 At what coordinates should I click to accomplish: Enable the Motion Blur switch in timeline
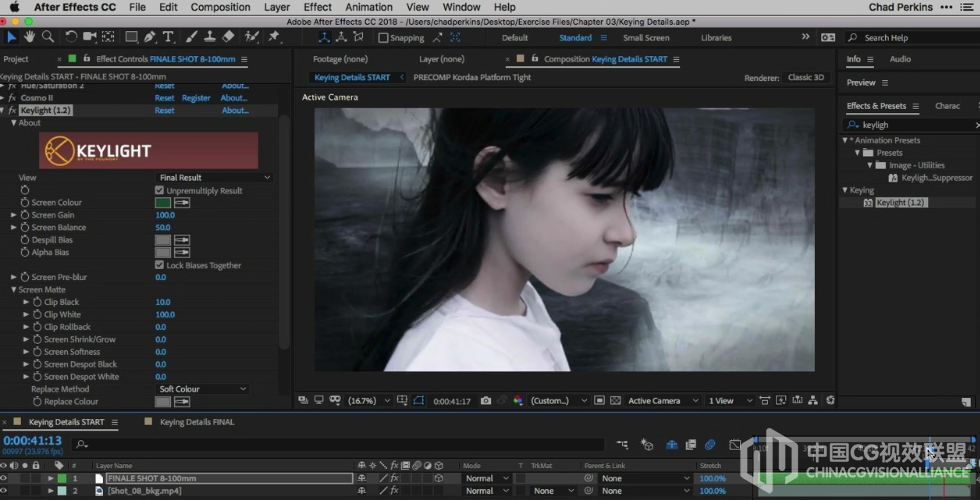(x=710, y=444)
